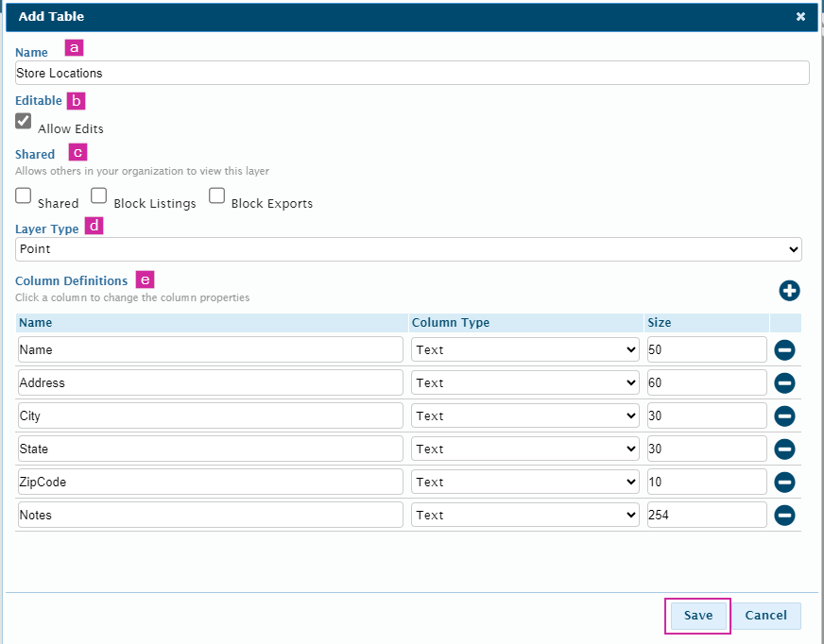Image resolution: width=824 pixels, height=644 pixels.
Task: Remove the ZipCode column row
Action: tap(784, 483)
